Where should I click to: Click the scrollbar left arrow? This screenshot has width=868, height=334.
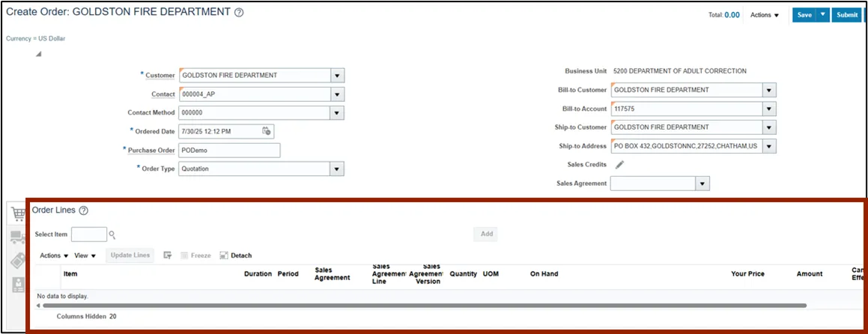[x=38, y=306]
